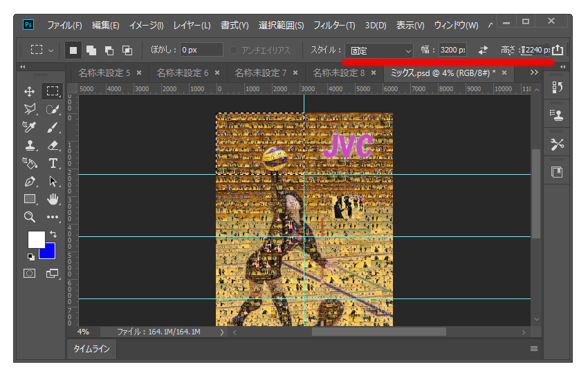588x380 pixels.
Task: Switch to the 名称未設定 6 tab
Action: pos(182,73)
